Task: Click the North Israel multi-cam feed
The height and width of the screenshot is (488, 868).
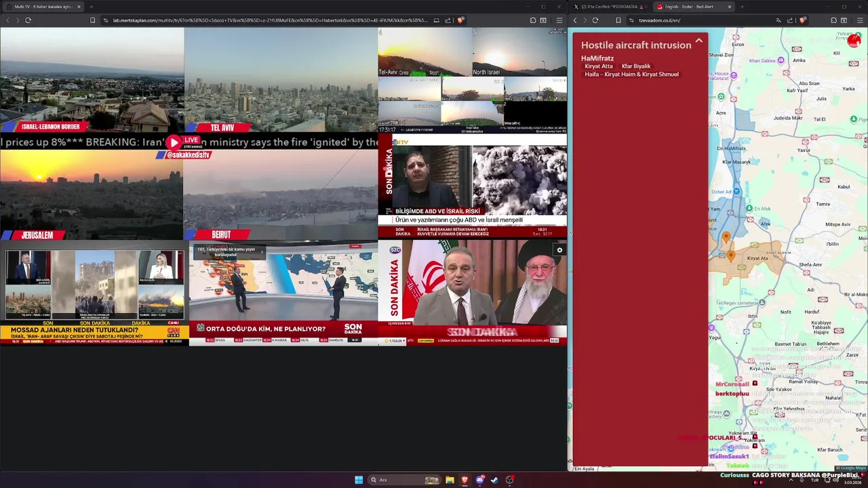Action: pyautogui.click(x=519, y=52)
